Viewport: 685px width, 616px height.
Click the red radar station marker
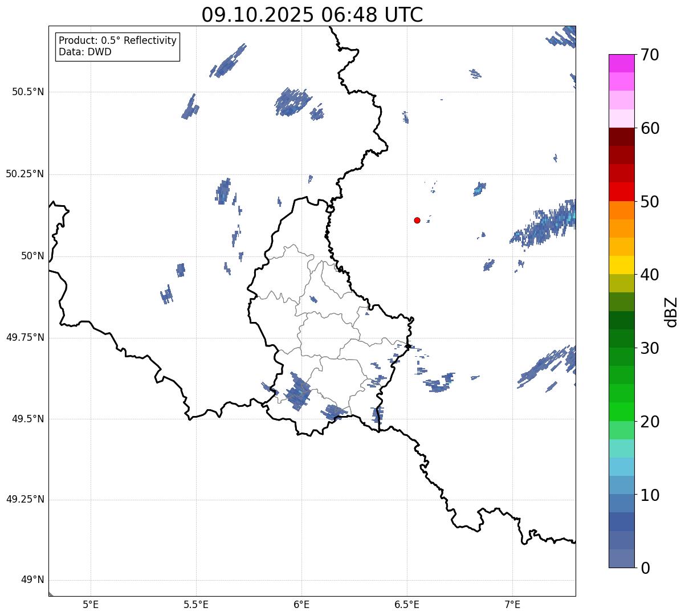[x=417, y=220]
